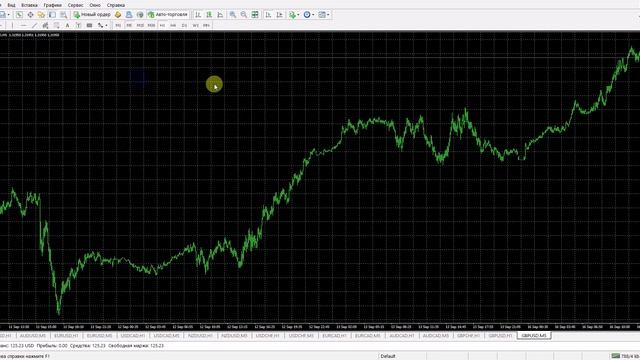This screenshot has height=360, width=640.
Task: Open the Data Window icon
Action: (x=30, y=15)
